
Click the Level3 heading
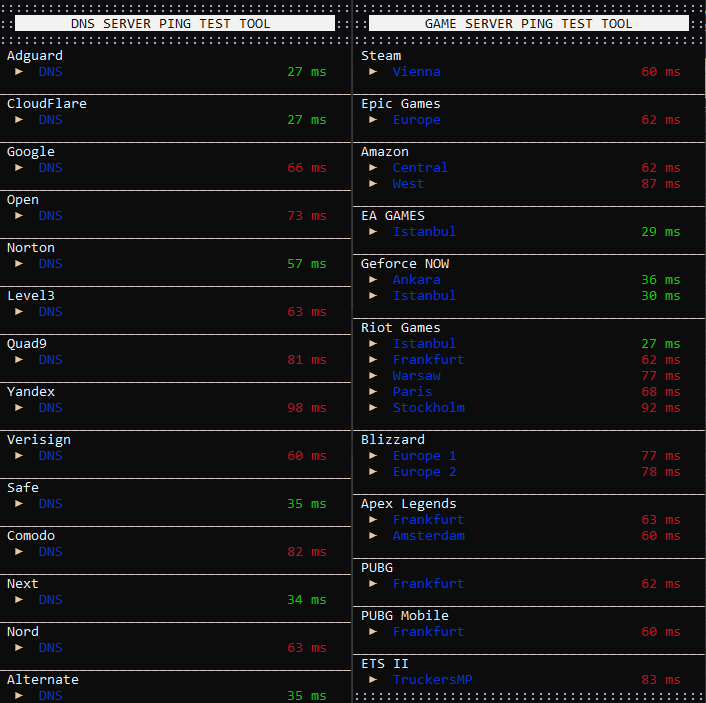(x=31, y=295)
